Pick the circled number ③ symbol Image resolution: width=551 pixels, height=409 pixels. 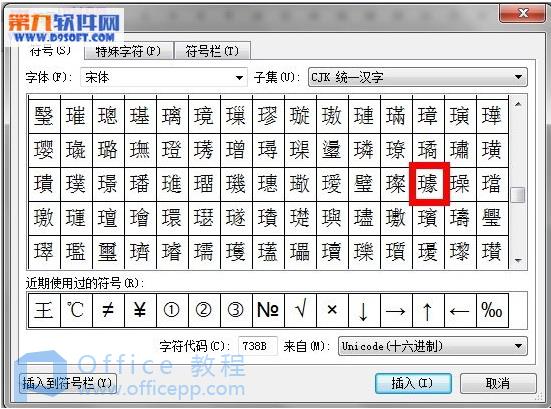point(236,311)
